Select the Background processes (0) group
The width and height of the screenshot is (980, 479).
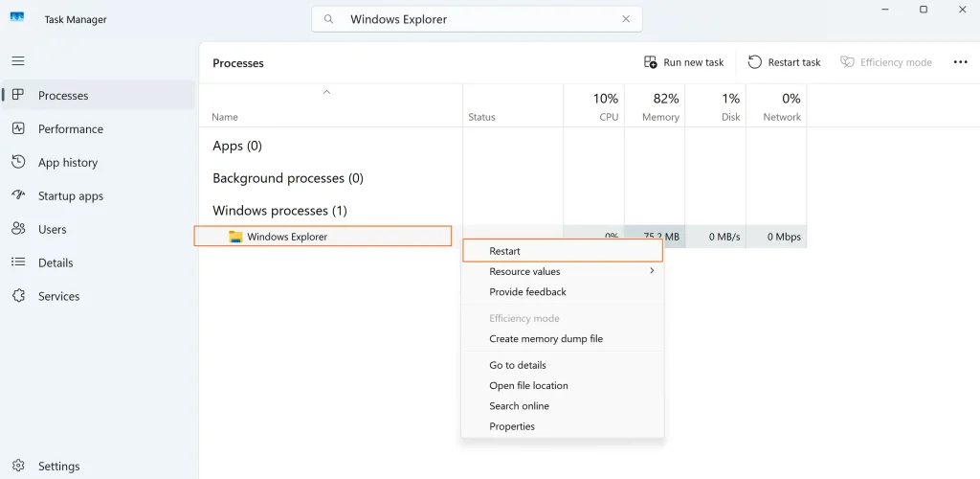tap(287, 178)
